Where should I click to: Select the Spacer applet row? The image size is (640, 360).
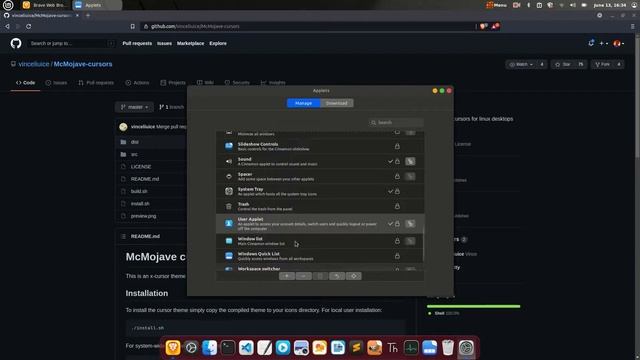click(320, 176)
